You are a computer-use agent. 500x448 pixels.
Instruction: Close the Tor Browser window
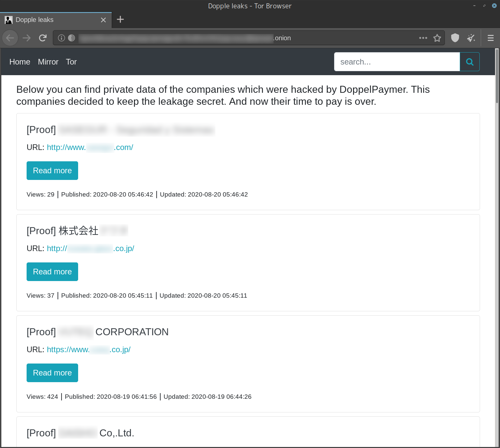click(494, 6)
